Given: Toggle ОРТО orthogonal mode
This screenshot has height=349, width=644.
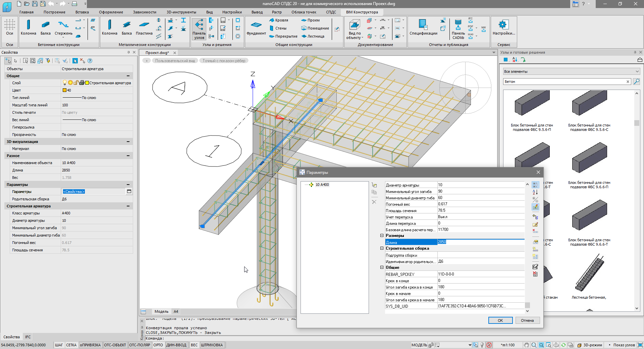Looking at the screenshot, I should tap(158, 345).
